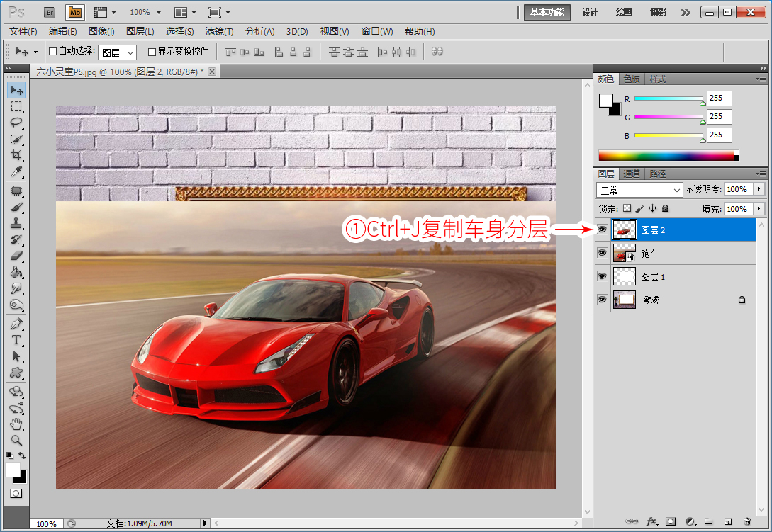Create new adjustment layer icon
This screenshot has width=772, height=532.
click(x=690, y=521)
